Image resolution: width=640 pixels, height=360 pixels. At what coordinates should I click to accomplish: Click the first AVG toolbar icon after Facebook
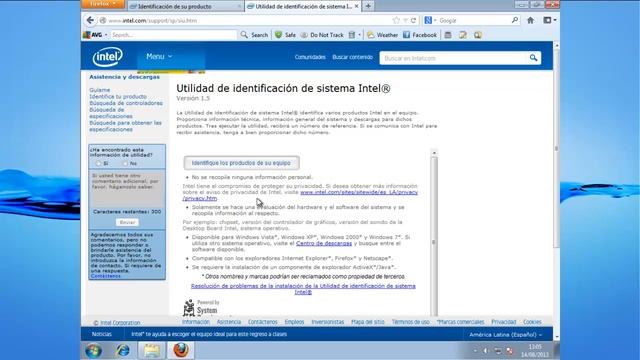[448, 35]
